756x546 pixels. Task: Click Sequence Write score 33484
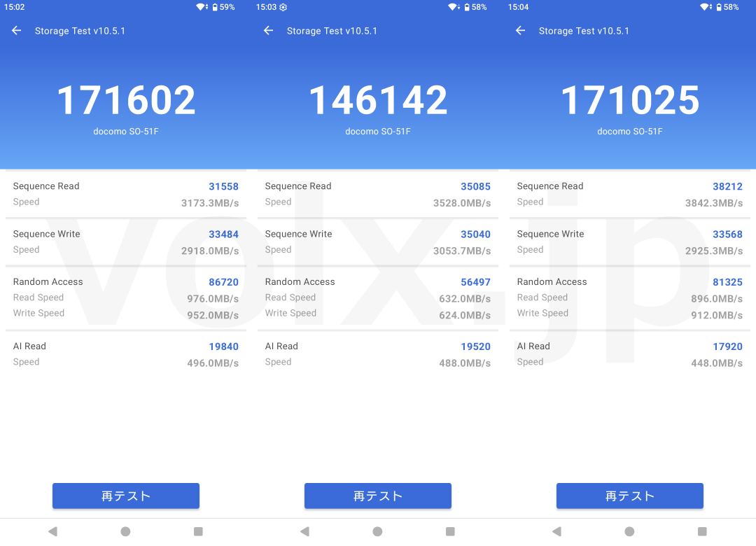[223, 234]
